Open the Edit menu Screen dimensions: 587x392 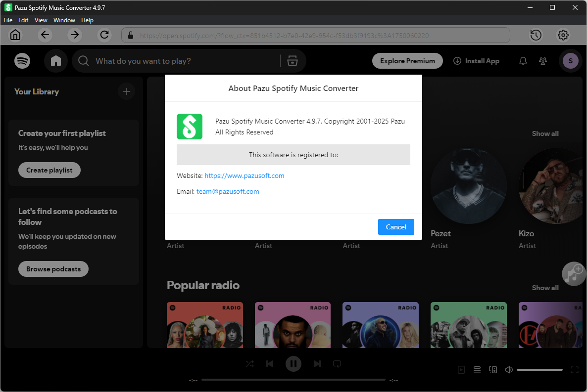click(x=23, y=20)
